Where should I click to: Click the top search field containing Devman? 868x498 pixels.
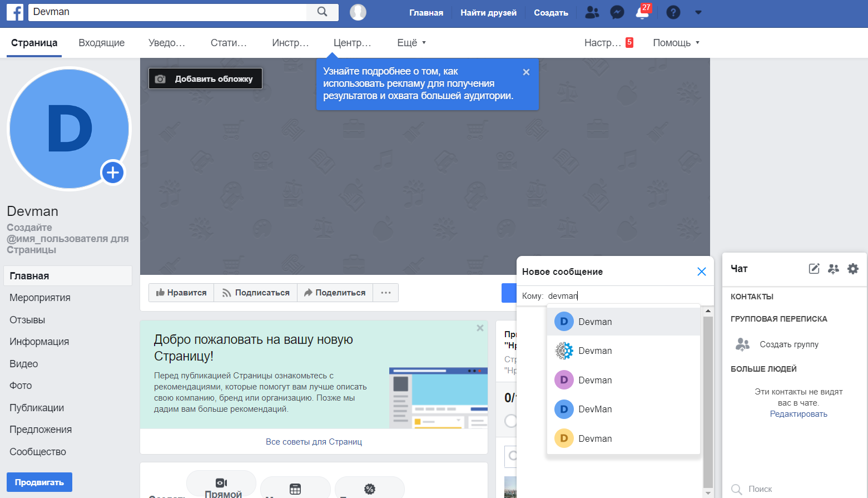point(168,12)
